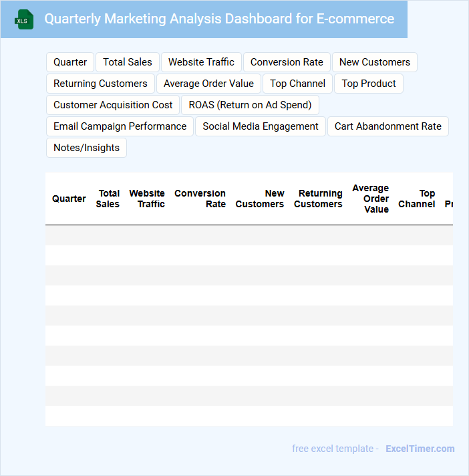Click the Quarter column header in table
Image resolution: width=469 pixels, height=476 pixels.
click(69, 199)
